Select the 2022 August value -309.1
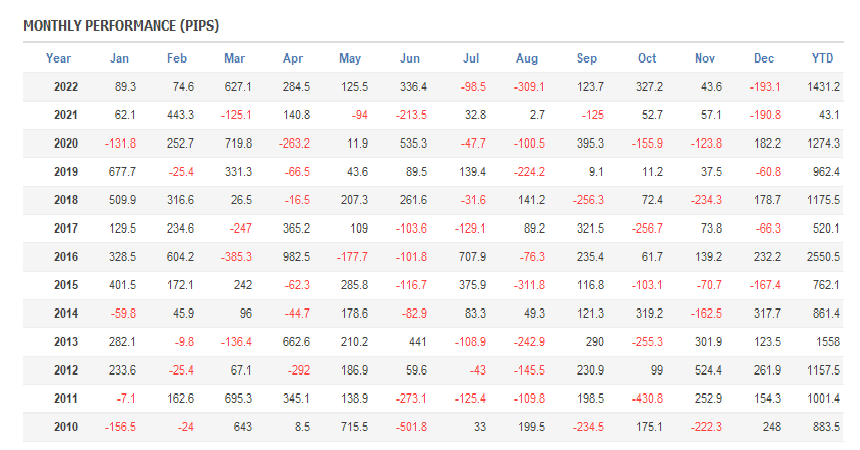The image size is (860, 450). (x=528, y=87)
